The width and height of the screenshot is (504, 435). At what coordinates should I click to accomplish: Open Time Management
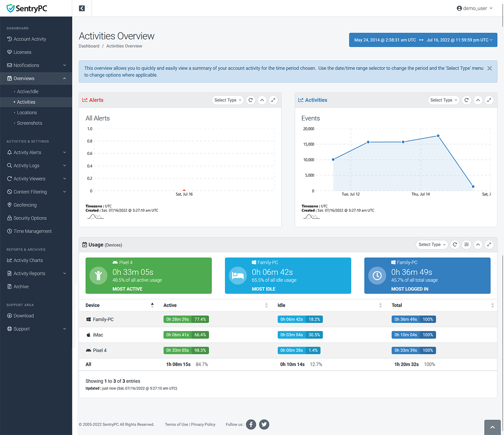tap(36, 231)
